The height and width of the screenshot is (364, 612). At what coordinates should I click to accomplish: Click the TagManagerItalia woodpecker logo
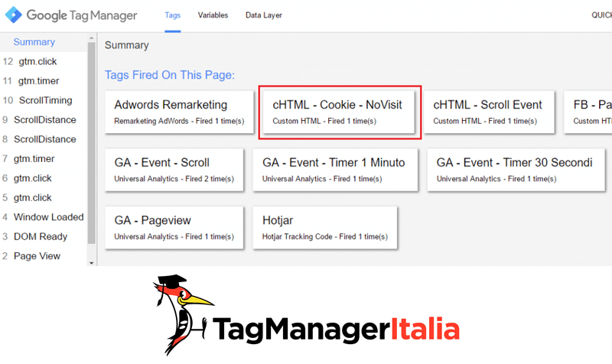click(307, 315)
